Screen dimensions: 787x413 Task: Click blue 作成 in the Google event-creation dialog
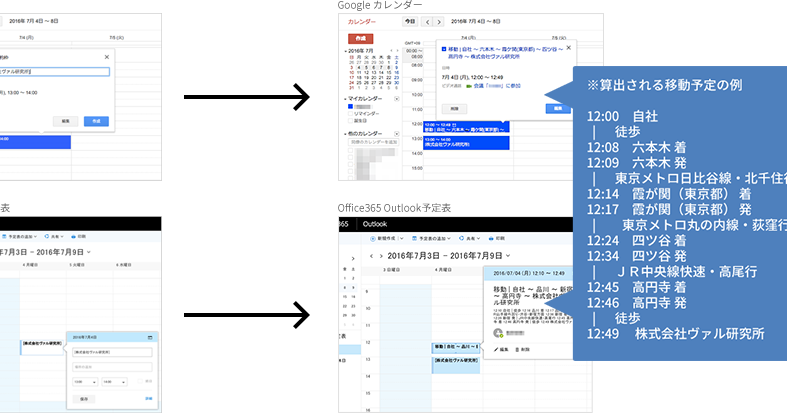coord(96,121)
